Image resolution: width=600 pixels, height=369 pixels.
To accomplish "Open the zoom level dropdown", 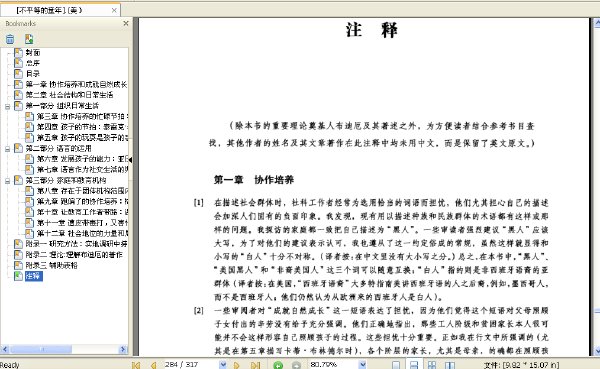I will [362, 365].
